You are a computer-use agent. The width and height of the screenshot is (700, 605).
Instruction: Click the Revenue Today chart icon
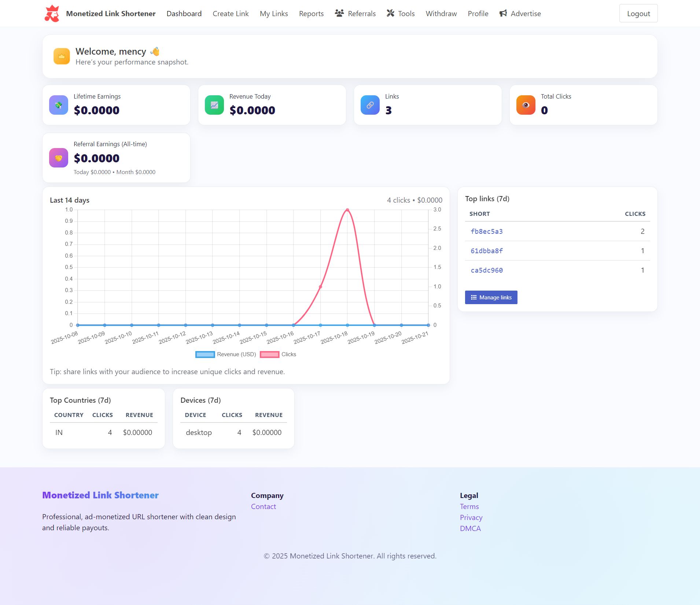pyautogui.click(x=214, y=105)
